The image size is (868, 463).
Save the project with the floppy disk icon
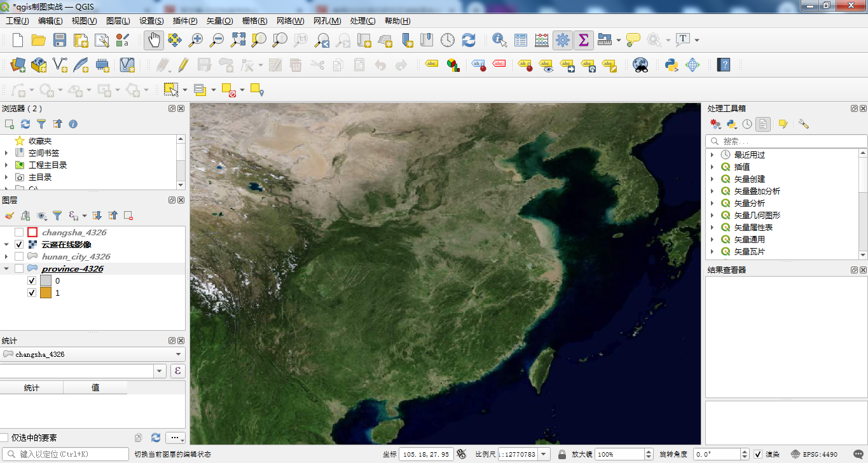point(60,40)
